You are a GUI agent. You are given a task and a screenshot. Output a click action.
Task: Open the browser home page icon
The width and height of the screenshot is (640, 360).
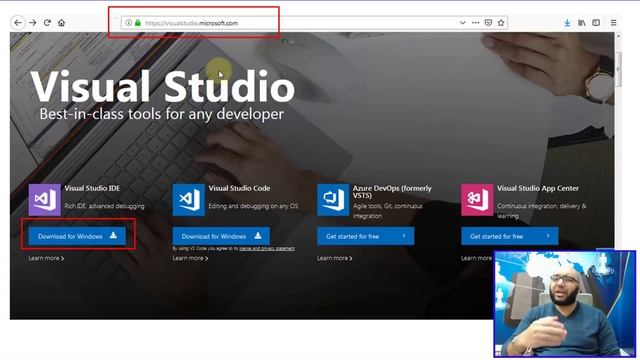point(62,23)
